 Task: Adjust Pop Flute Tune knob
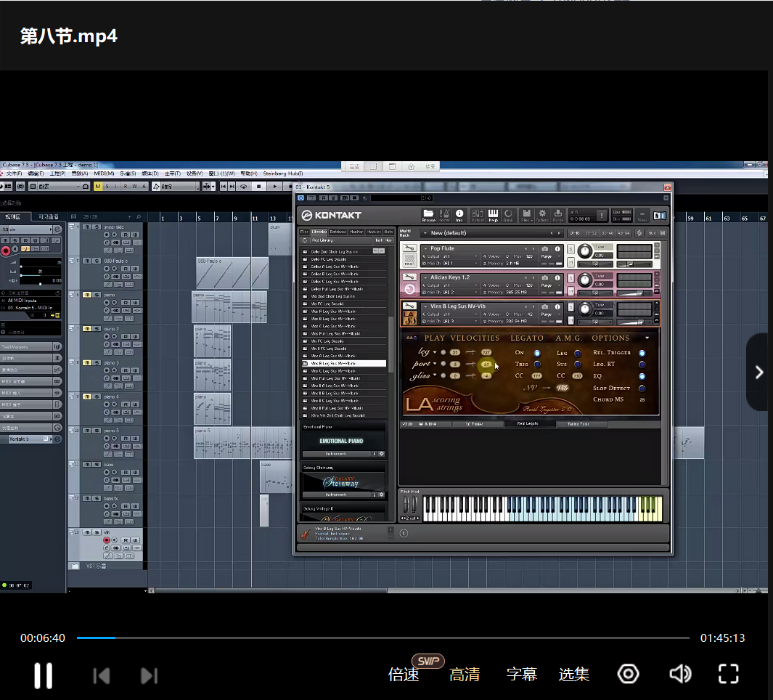pyautogui.click(x=585, y=251)
